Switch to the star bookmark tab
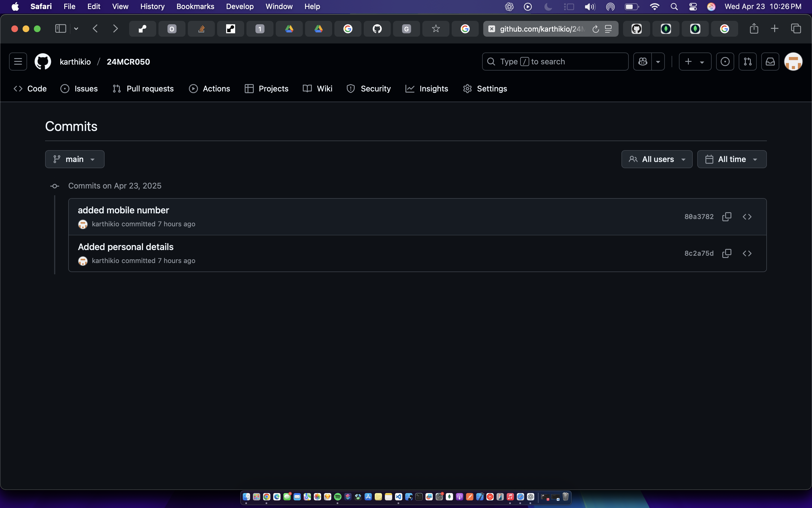The width and height of the screenshot is (812, 508). tap(436, 29)
